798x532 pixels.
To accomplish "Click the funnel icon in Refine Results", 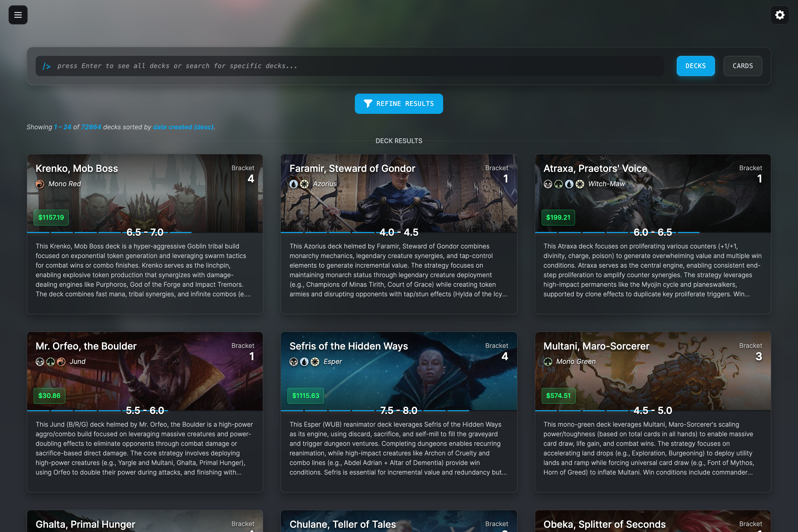I will coord(368,103).
